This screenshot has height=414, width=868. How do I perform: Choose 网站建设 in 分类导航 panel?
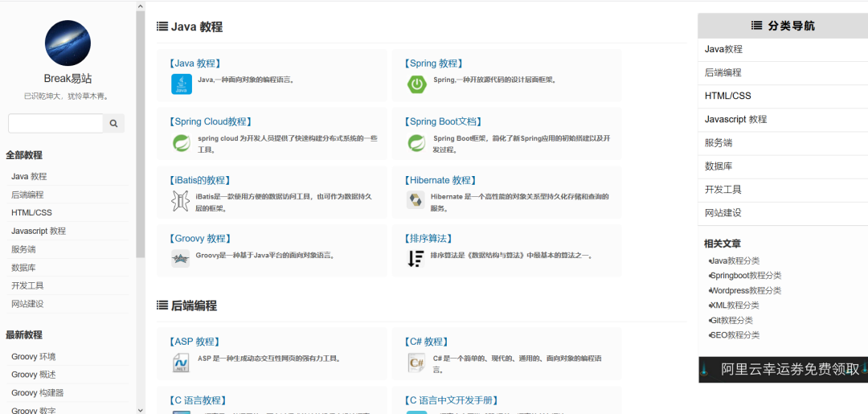tap(783, 213)
